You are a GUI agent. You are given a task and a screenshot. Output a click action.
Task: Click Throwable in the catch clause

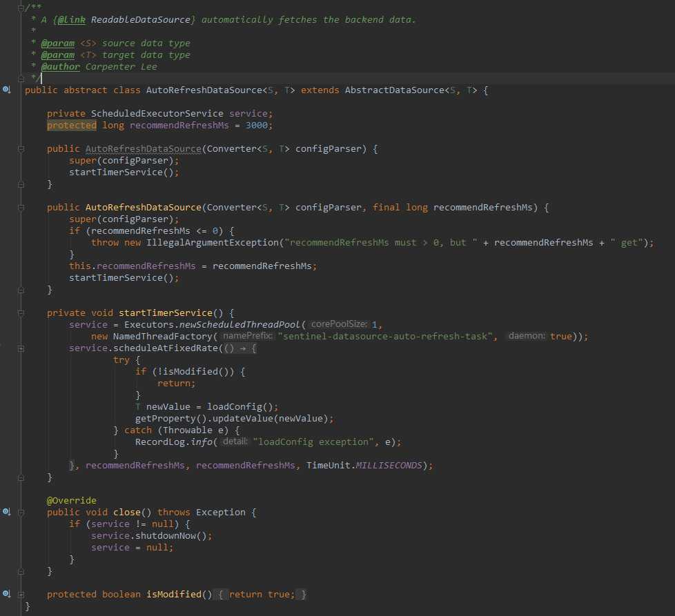pyautogui.click(x=187, y=430)
